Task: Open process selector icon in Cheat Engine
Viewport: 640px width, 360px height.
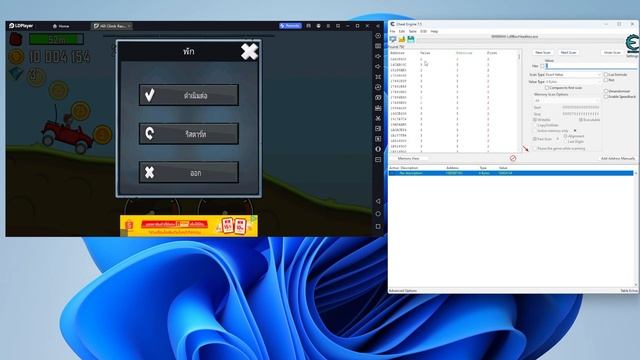Action: tap(393, 39)
